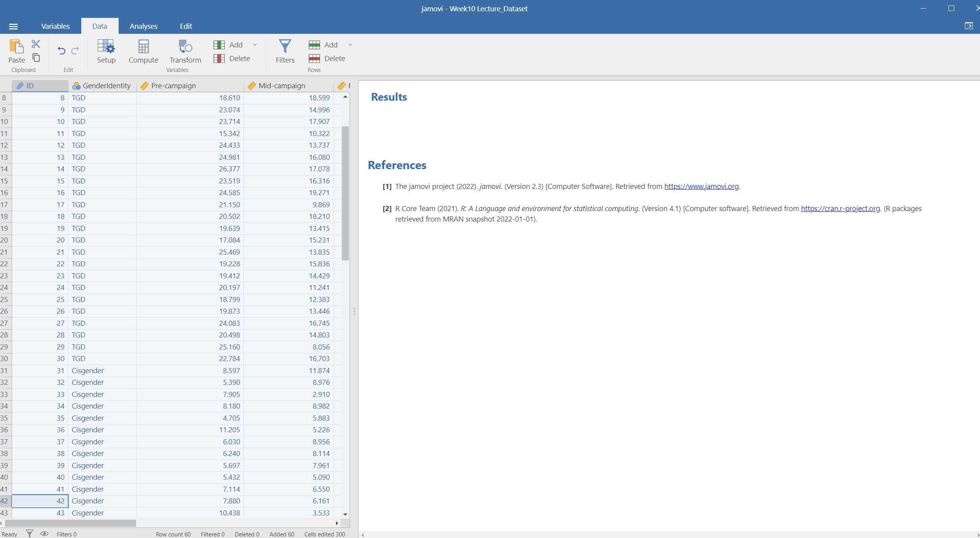Screen dimensions: 980x538
Task: Switch to the Analyses tab
Action: [x=143, y=26]
